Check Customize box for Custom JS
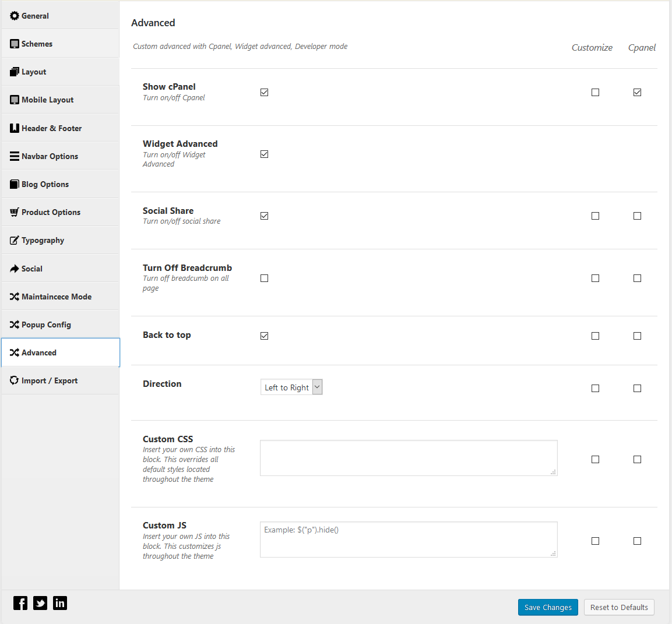The height and width of the screenshot is (624, 672). [x=595, y=541]
